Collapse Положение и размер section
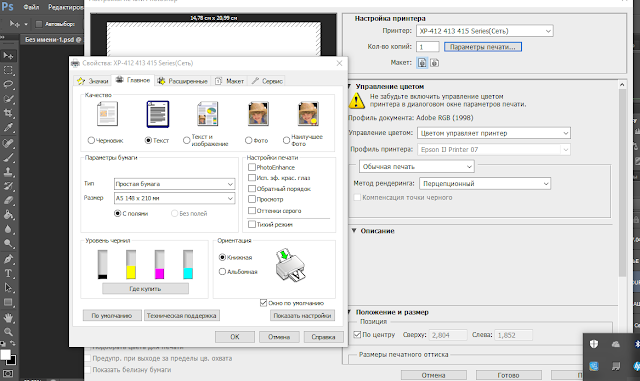Screen dimensions: 640x381 pos(349,312)
